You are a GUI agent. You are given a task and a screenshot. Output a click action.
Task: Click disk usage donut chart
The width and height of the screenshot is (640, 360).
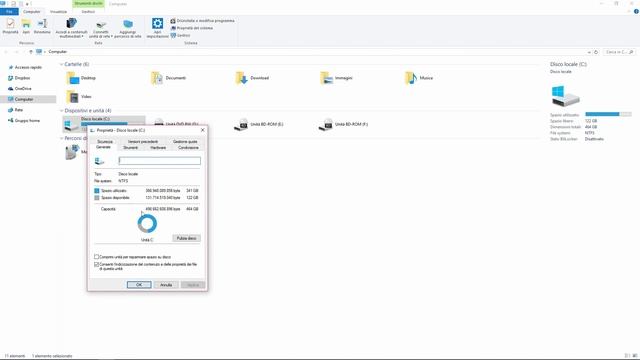147,224
